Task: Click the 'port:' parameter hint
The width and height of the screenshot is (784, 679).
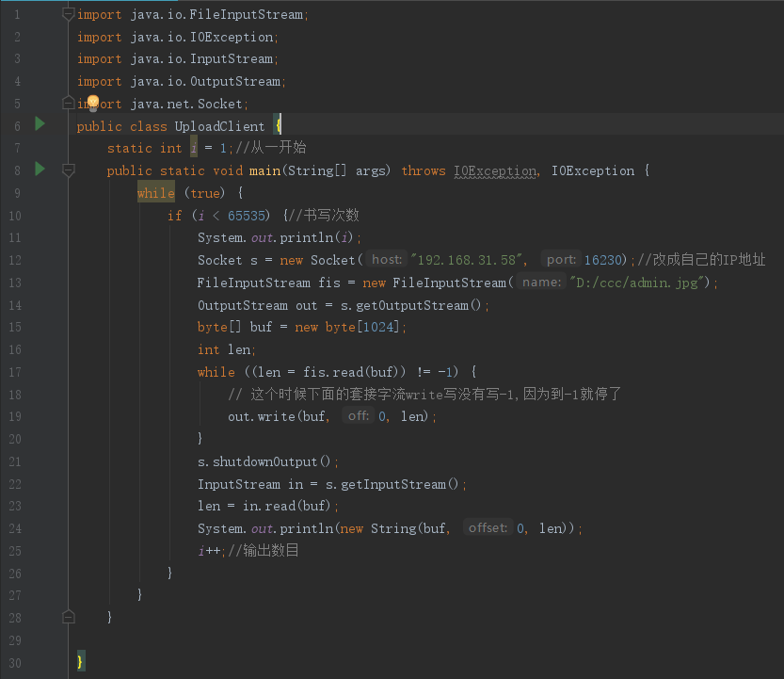Action: point(561,259)
